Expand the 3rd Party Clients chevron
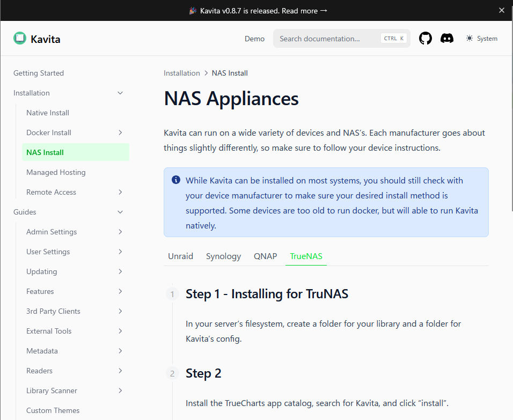This screenshot has width=513, height=420. tap(120, 311)
